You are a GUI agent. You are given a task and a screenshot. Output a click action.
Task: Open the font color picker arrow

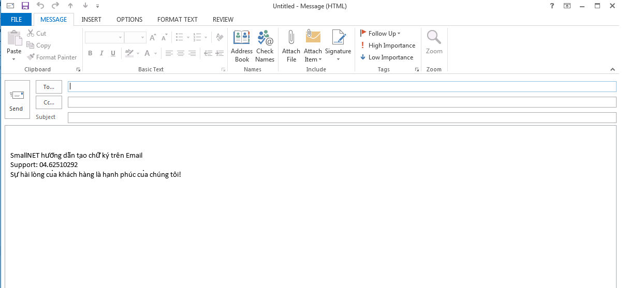[x=156, y=53]
